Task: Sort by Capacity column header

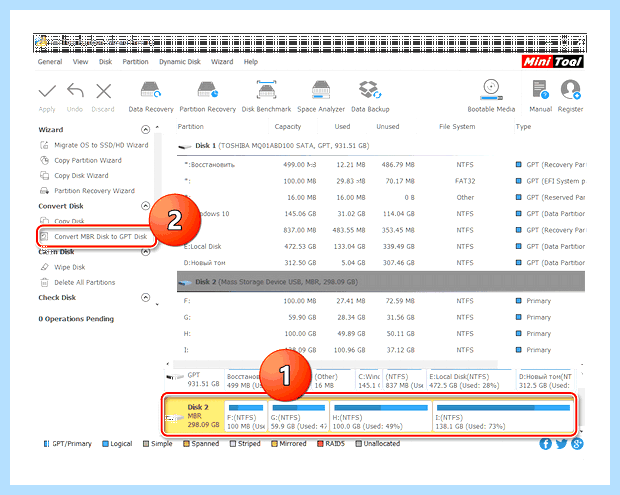Action: pos(288,127)
